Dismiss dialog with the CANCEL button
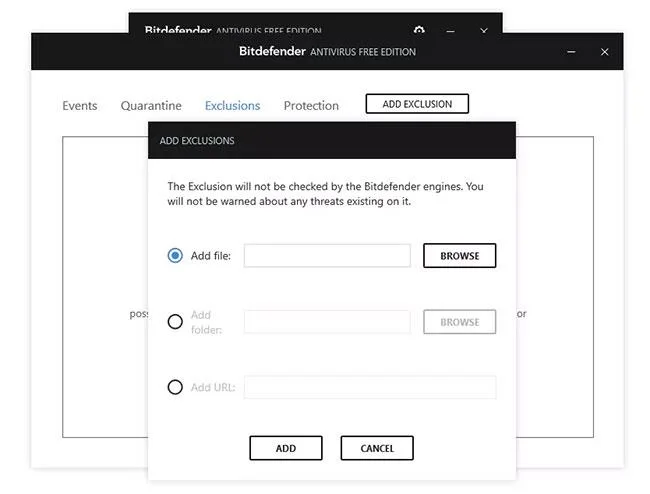 click(x=377, y=448)
